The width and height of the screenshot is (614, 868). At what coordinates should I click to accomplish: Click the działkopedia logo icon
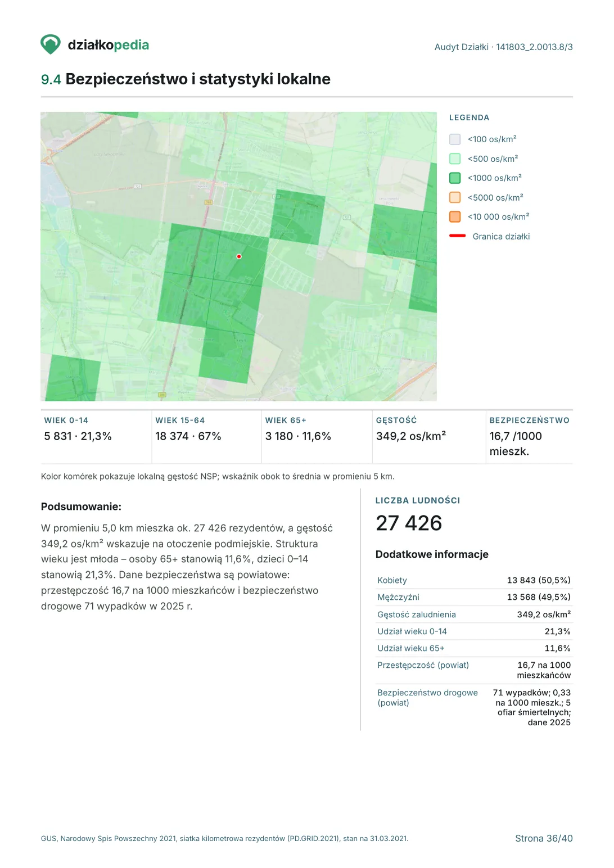point(51,44)
